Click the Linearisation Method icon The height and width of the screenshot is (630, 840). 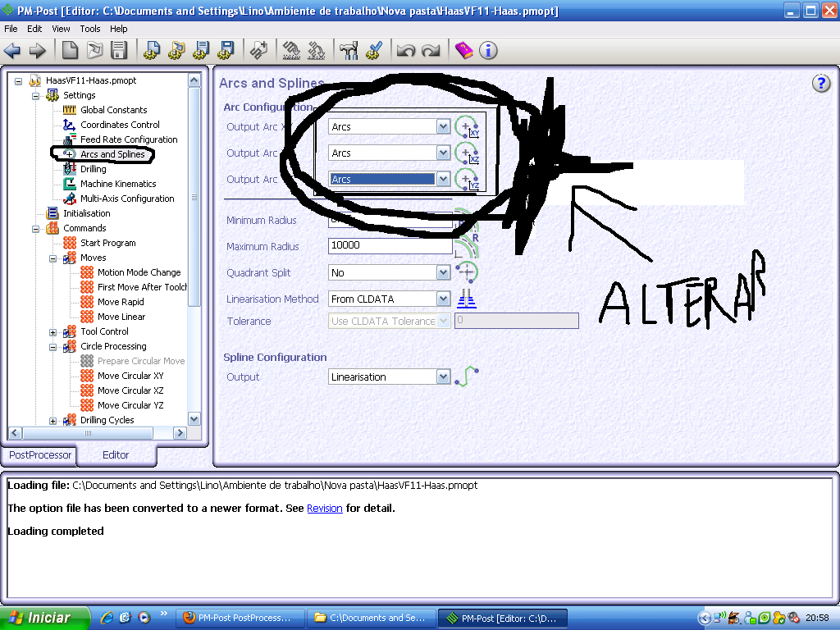[x=466, y=299]
